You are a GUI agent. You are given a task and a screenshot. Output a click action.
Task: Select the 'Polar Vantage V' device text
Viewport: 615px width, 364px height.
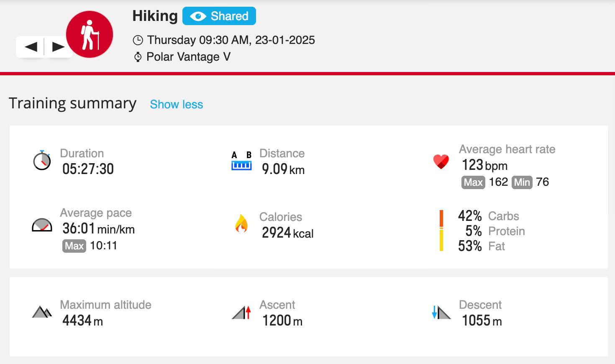click(188, 57)
